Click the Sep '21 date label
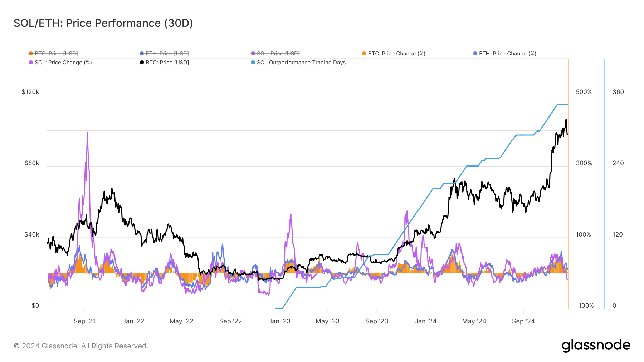Viewport: 644px width, 362px height. click(x=84, y=321)
